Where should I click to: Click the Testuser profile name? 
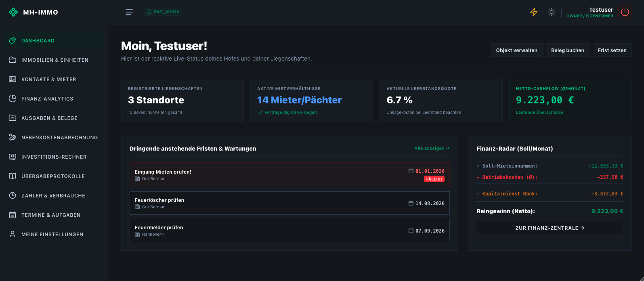click(x=601, y=10)
